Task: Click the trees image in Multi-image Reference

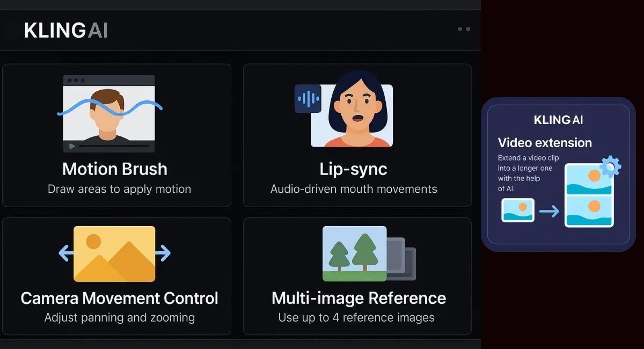Action: coord(354,254)
